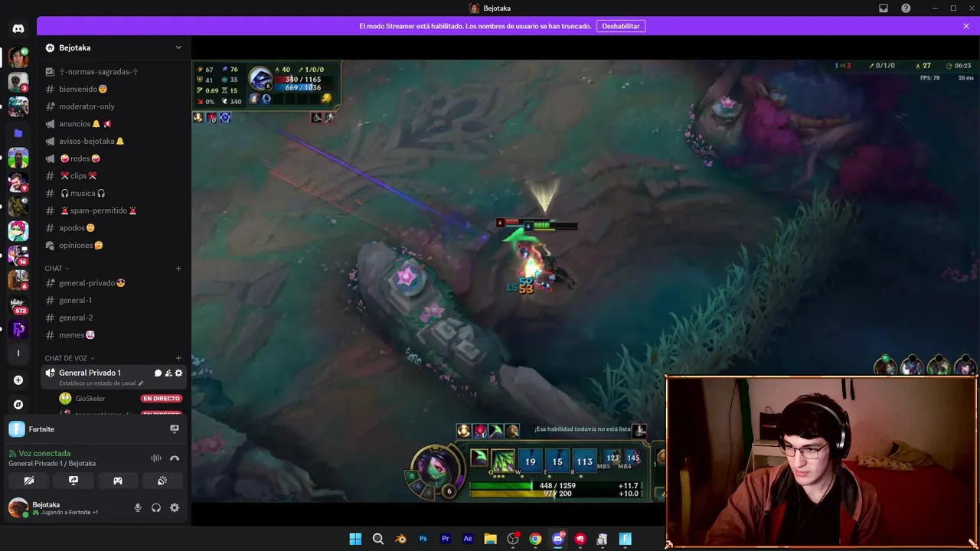Image resolution: width=980 pixels, height=551 pixels.
Task: Create channel in CHAT DE VOZ plus
Action: [x=178, y=358]
